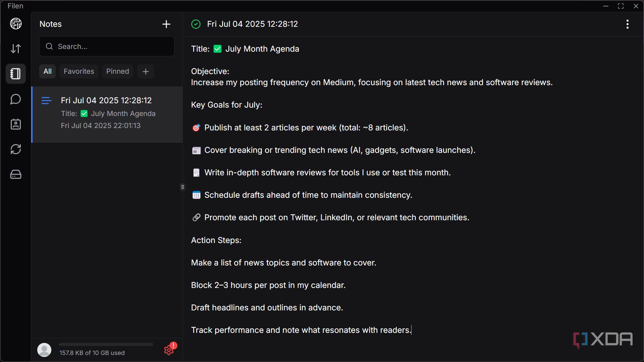Switch to the Favorites filter tab

[79, 71]
